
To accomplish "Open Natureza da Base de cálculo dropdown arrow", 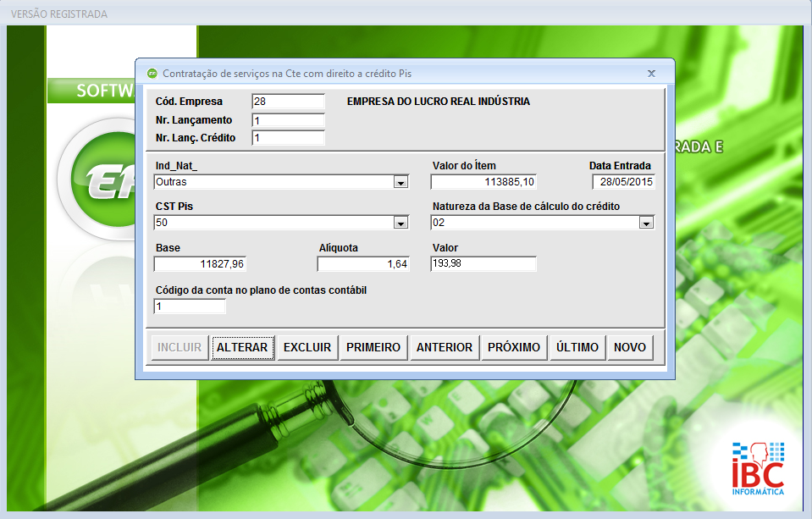I will point(646,224).
